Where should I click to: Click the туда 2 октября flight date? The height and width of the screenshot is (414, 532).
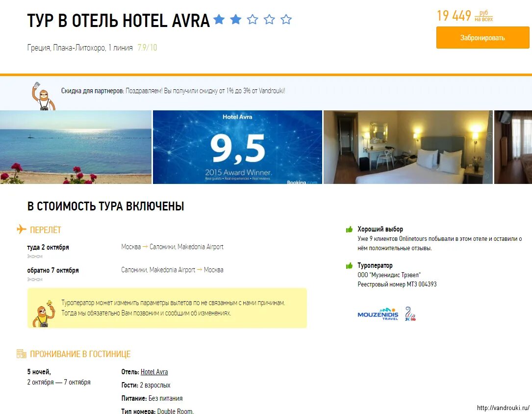point(48,247)
